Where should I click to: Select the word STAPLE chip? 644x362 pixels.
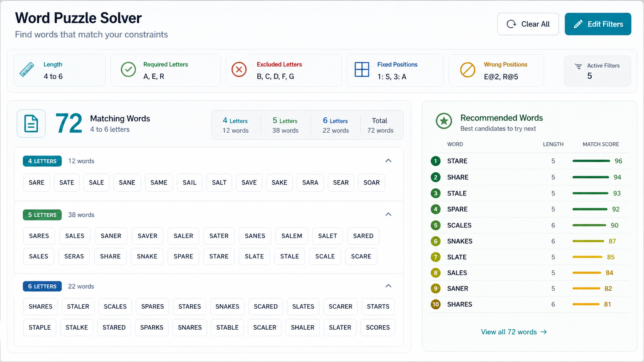click(x=40, y=327)
